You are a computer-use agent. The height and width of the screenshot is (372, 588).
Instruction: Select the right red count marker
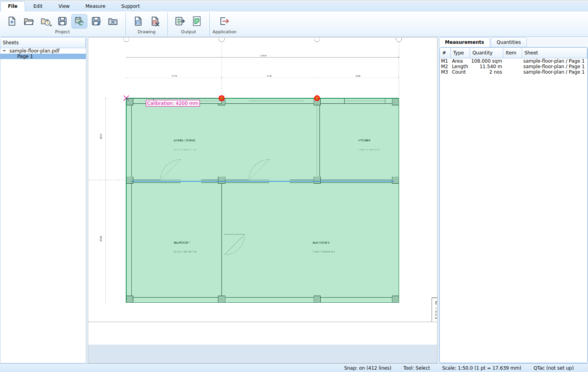click(317, 98)
